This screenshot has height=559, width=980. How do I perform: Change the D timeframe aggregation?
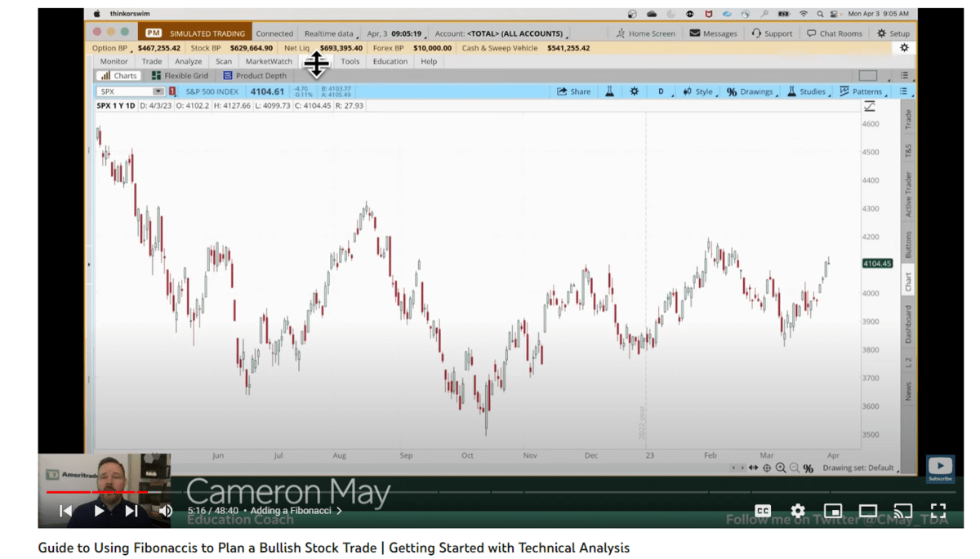tap(661, 91)
